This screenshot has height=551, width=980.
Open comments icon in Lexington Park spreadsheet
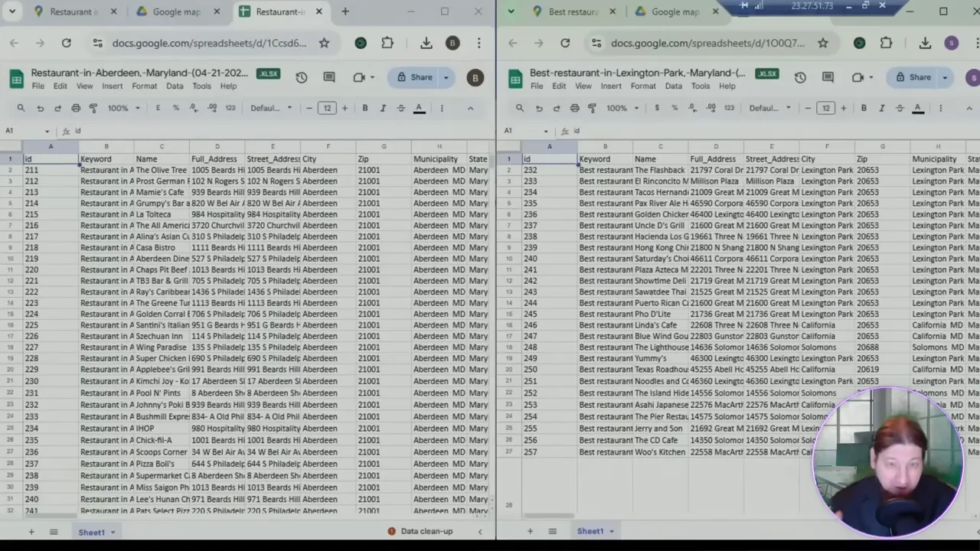tap(828, 77)
